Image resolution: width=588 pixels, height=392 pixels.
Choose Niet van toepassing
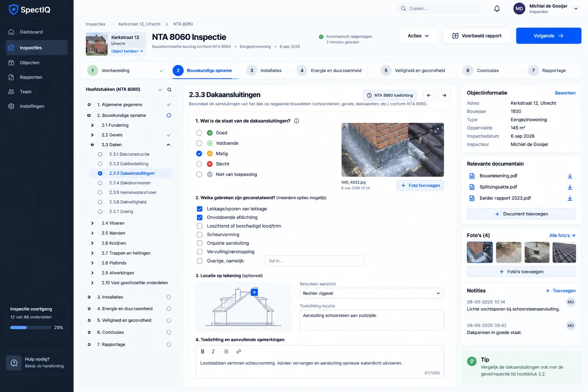199,174
